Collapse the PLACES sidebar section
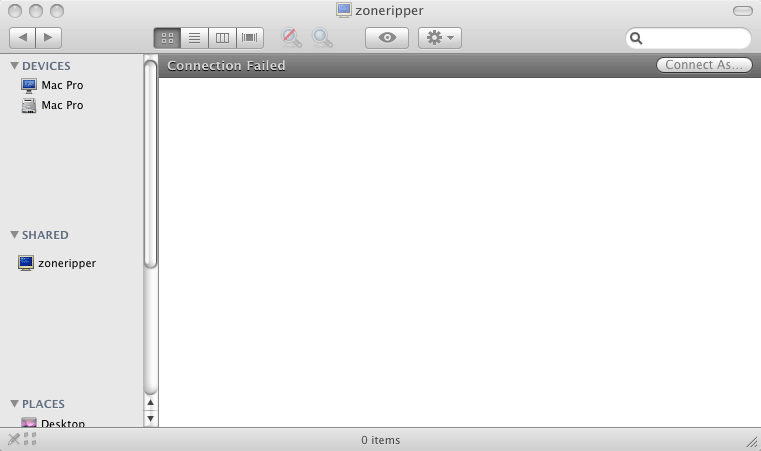 15,404
